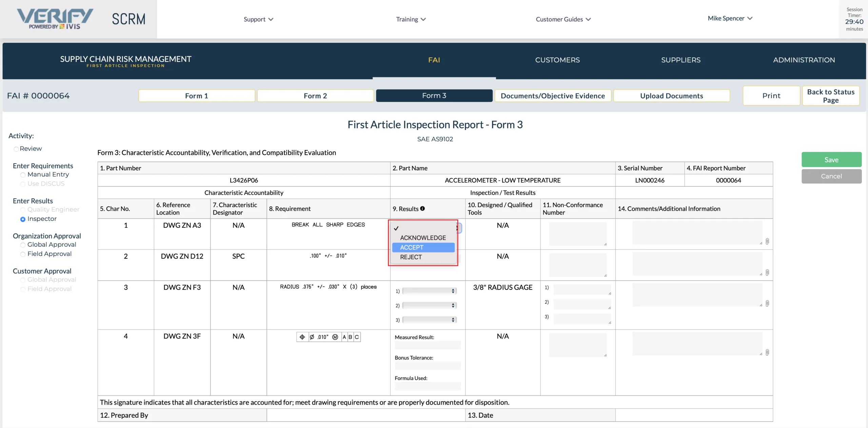Click Comments field for characteristic 2
This screenshot has width=868, height=428.
point(697,264)
